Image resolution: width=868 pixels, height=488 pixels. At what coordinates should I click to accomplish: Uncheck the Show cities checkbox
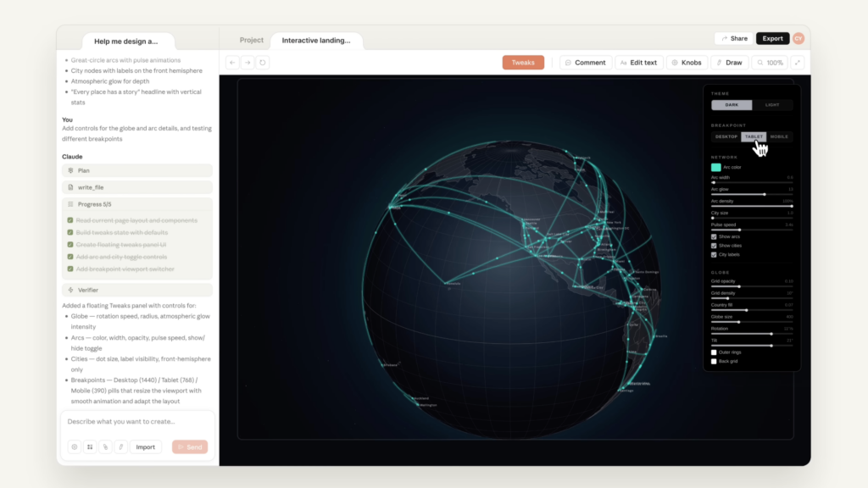714,246
